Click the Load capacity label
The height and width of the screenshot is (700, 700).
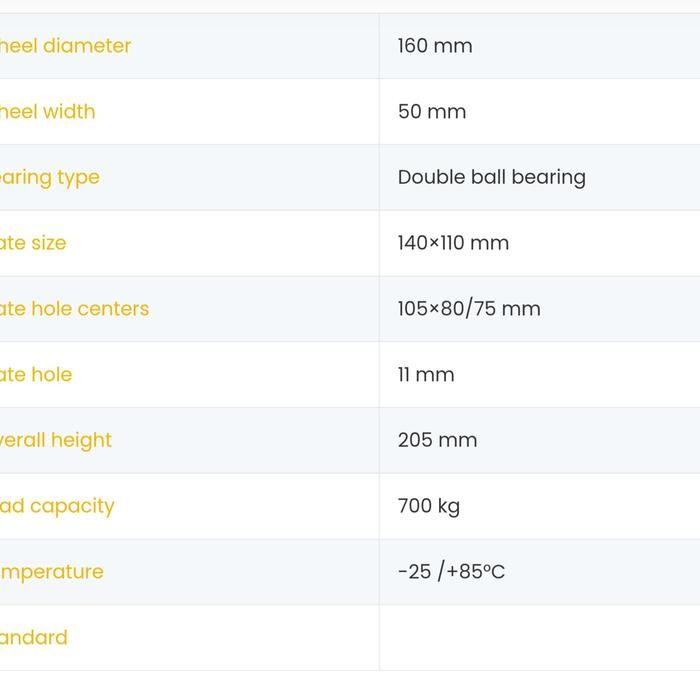click(x=57, y=506)
